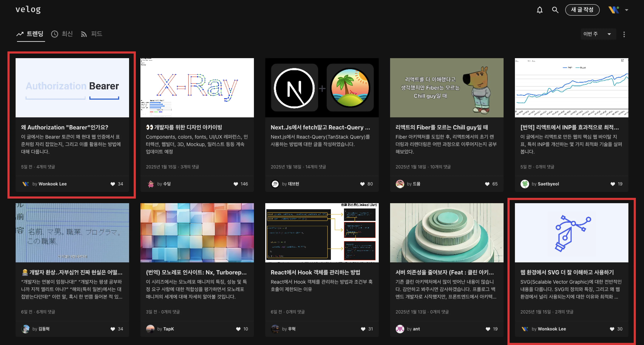Viewport: 644px width, 345px height.
Task: Expand the user menu arrow beside avatar
Action: 626,10
